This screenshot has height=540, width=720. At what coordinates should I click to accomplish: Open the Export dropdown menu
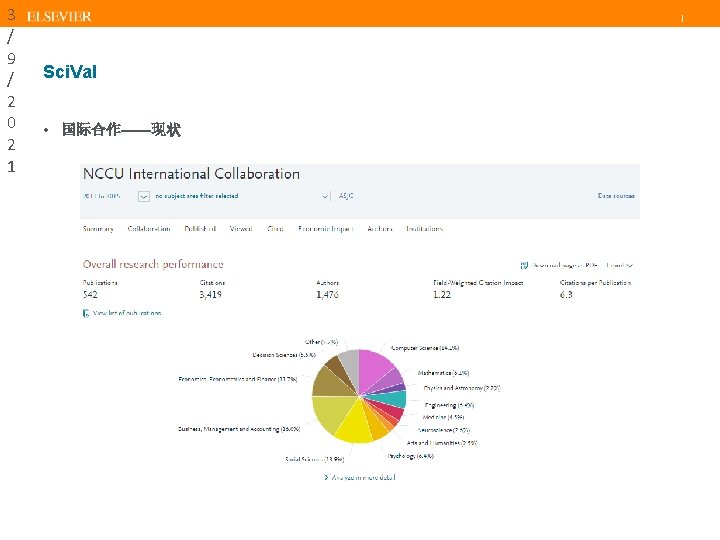click(x=620, y=265)
